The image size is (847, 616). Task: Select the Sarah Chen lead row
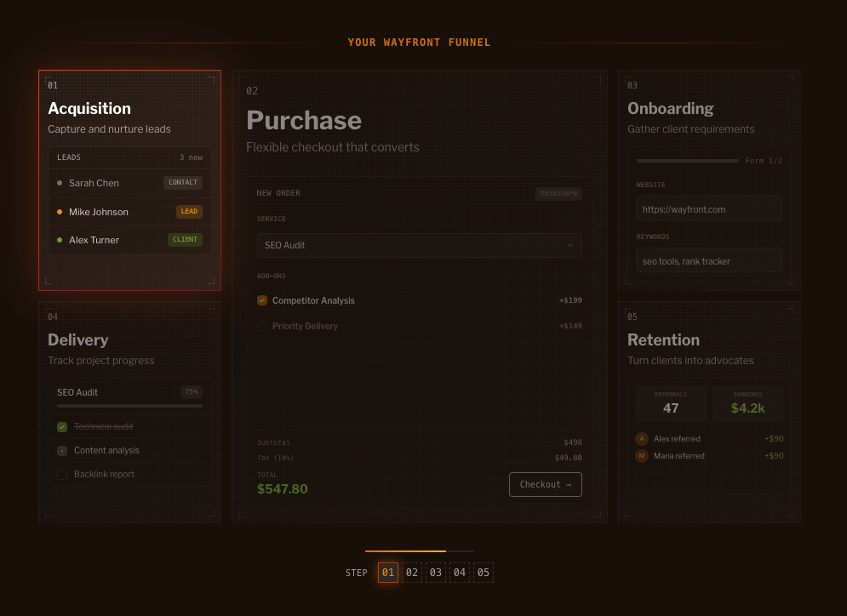click(129, 183)
